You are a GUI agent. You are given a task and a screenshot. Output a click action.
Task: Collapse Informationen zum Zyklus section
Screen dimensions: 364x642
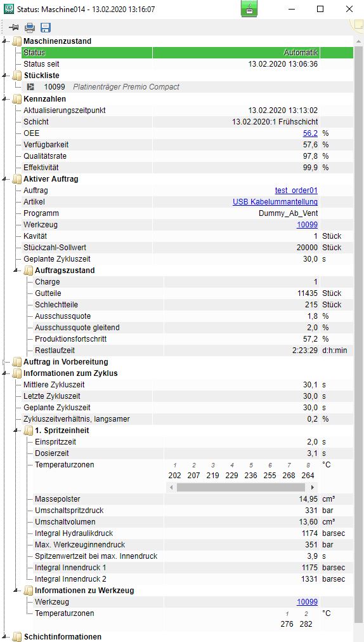[x=5, y=373]
